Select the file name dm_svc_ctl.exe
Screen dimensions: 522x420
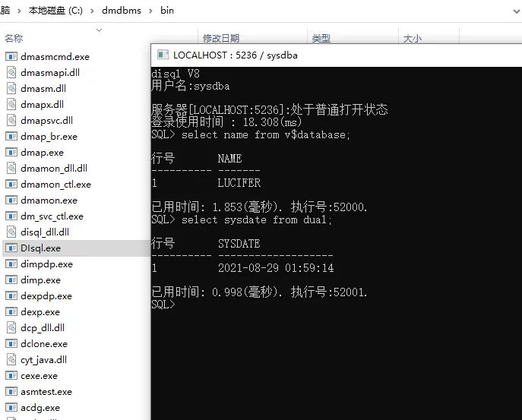tap(52, 216)
